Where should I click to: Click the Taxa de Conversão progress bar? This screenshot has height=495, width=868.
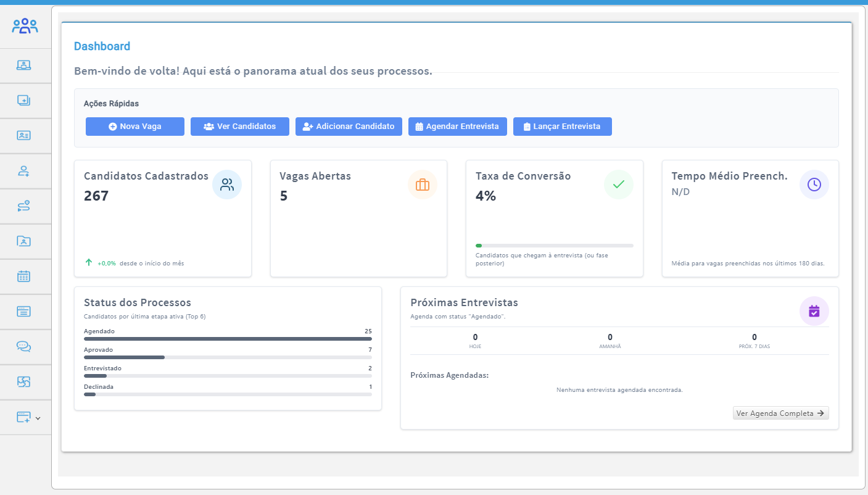point(554,246)
